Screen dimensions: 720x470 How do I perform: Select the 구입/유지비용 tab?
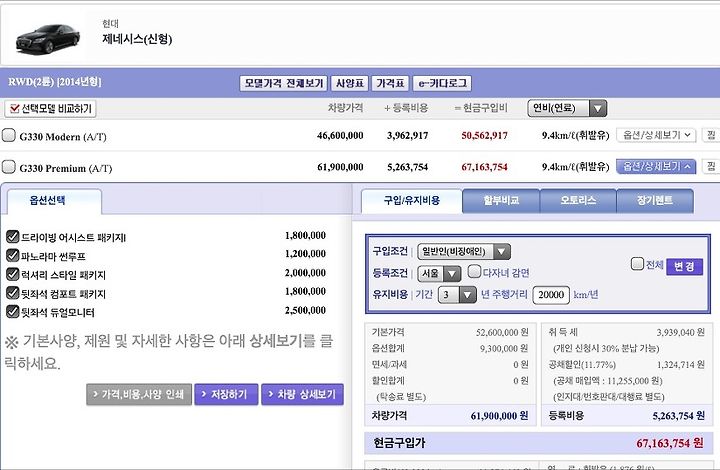[x=412, y=201]
